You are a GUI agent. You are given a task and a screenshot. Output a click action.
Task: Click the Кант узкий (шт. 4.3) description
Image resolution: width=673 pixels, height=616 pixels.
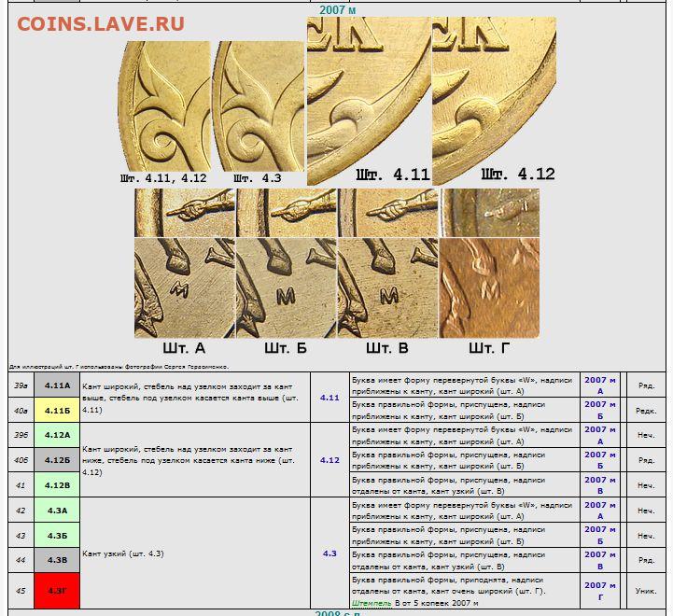coord(123,553)
